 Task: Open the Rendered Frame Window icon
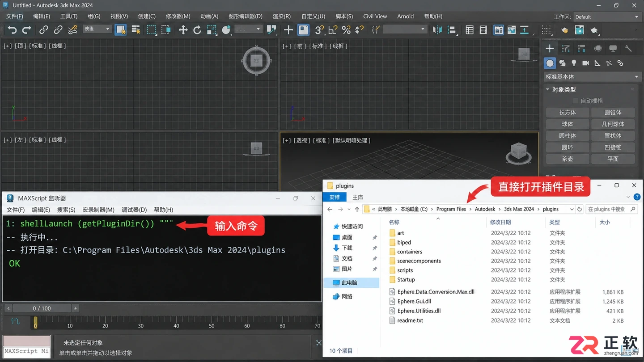coord(579,30)
